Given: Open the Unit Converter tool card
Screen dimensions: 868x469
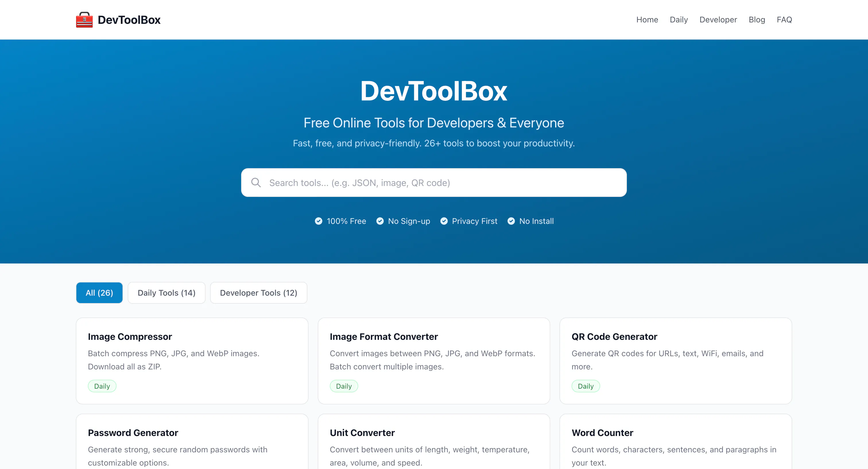Looking at the screenshot, I should 434,441.
